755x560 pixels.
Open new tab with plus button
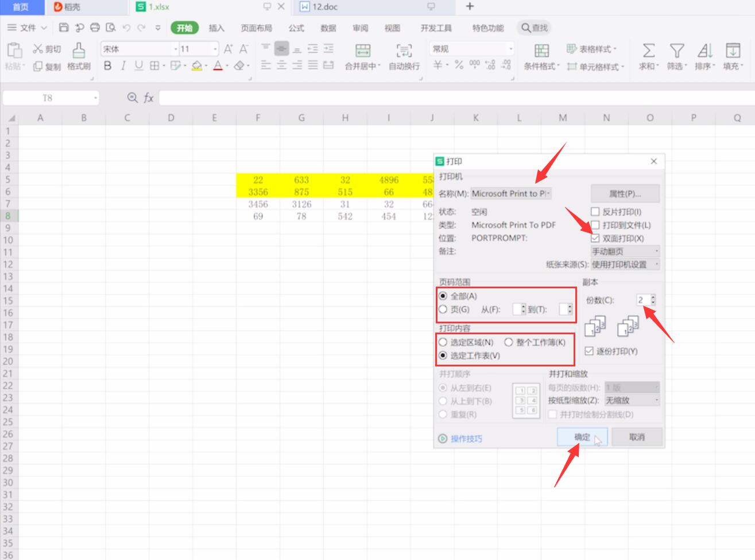pos(470,6)
